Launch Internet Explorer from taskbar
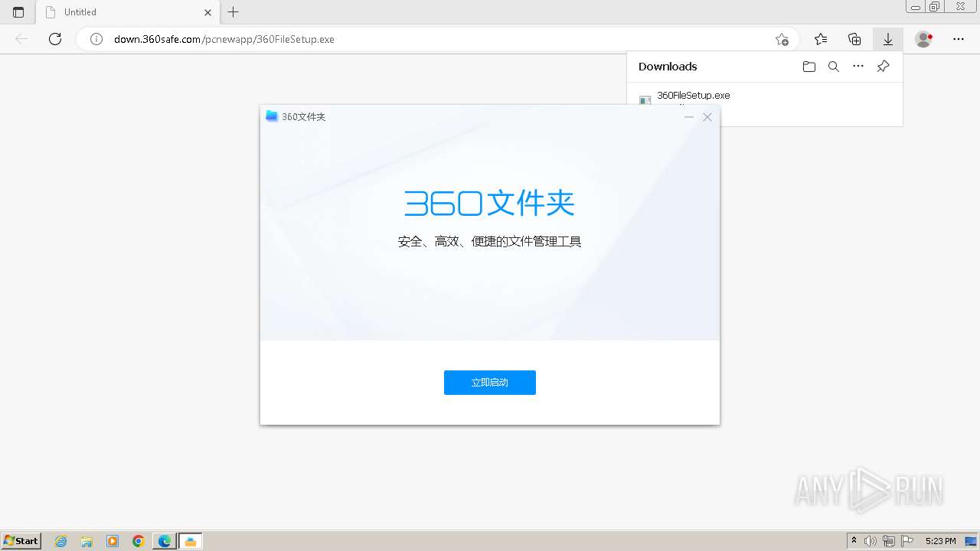Image resolution: width=980 pixels, height=551 pixels. [x=61, y=541]
